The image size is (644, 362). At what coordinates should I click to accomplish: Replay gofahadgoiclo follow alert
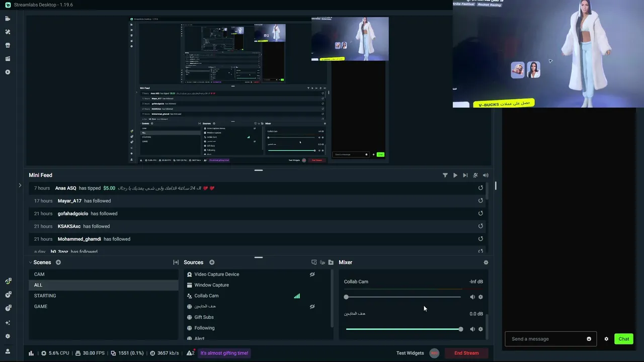480,213
